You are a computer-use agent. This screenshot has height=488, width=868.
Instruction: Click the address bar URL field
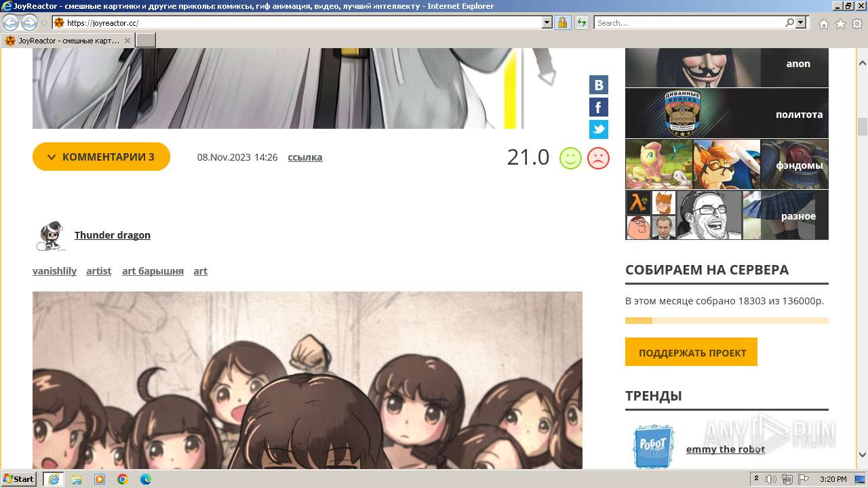point(302,23)
